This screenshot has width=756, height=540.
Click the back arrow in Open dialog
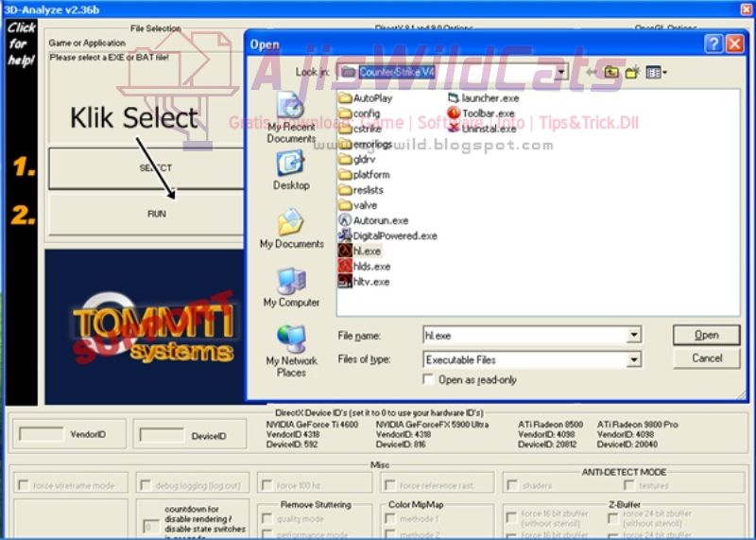(x=592, y=73)
